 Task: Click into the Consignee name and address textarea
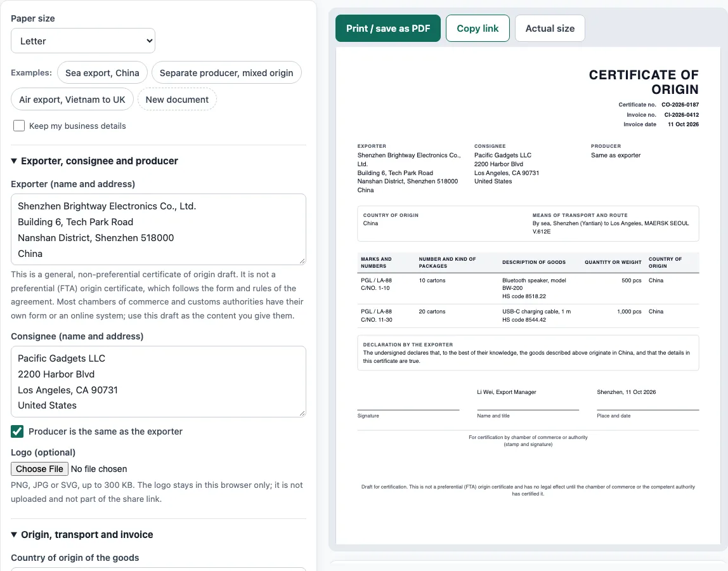coord(159,381)
